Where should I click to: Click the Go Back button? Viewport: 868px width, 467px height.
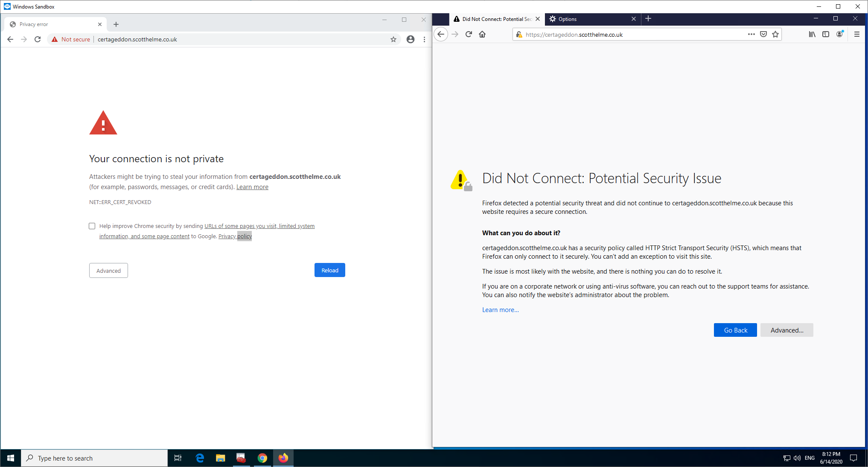pos(735,330)
